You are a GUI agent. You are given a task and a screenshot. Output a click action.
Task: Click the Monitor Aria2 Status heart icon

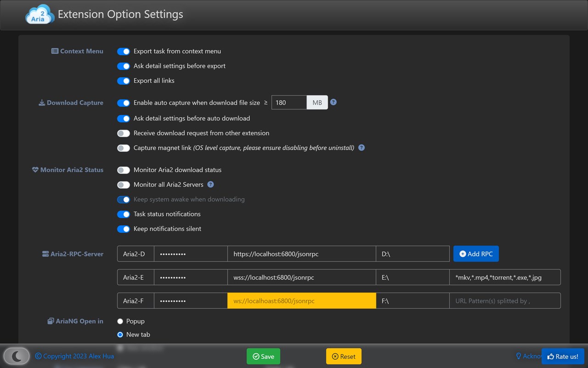point(35,170)
